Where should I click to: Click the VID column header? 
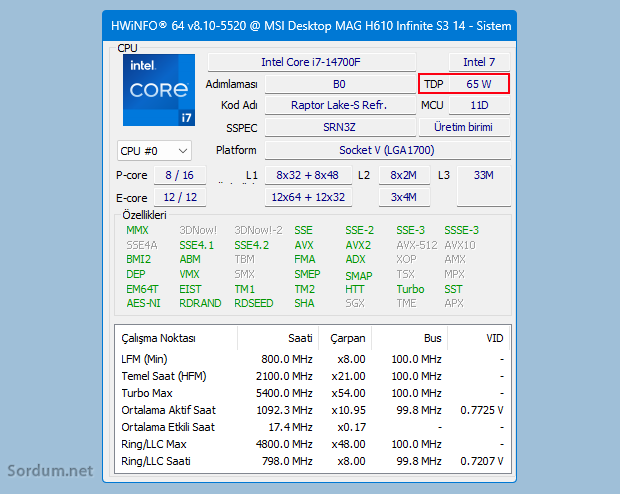click(x=479, y=338)
